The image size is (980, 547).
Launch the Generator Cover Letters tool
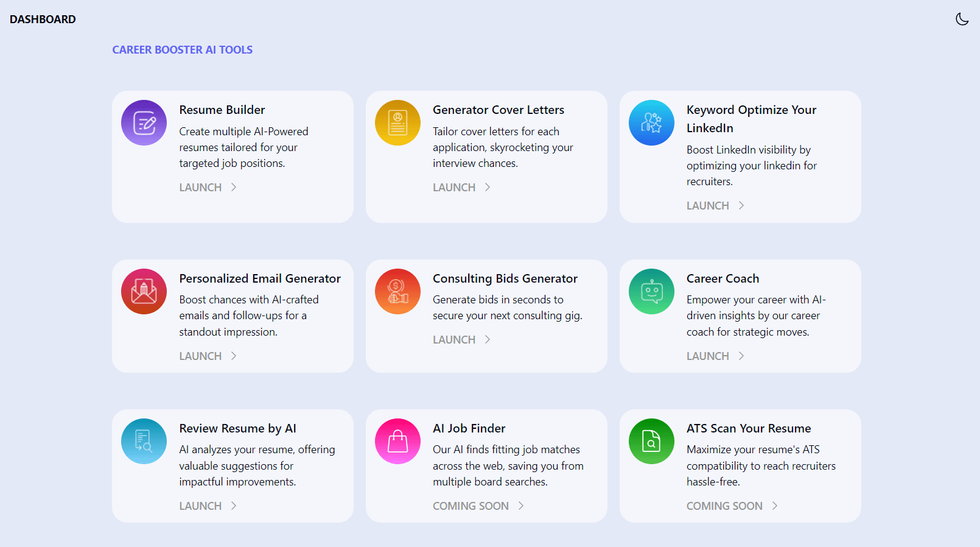454,188
